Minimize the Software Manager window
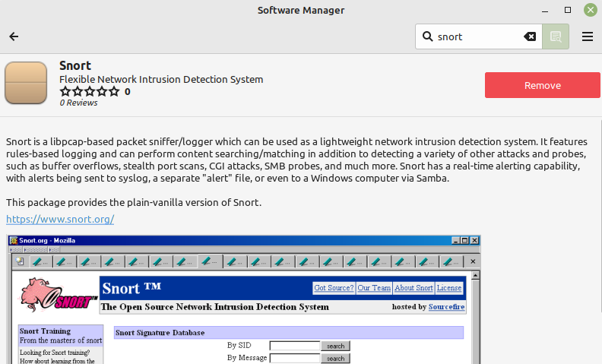 (x=545, y=11)
